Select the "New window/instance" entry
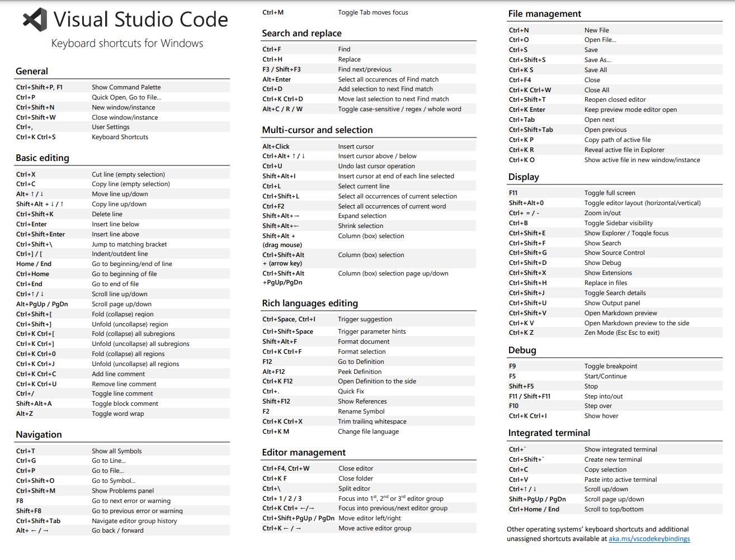 tap(123, 107)
